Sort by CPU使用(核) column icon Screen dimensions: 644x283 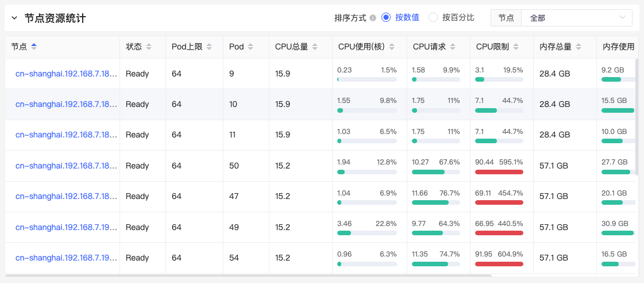click(x=392, y=47)
